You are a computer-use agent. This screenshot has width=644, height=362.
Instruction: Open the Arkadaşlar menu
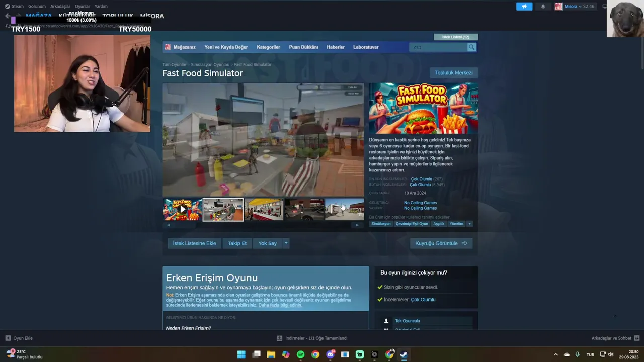click(60, 7)
